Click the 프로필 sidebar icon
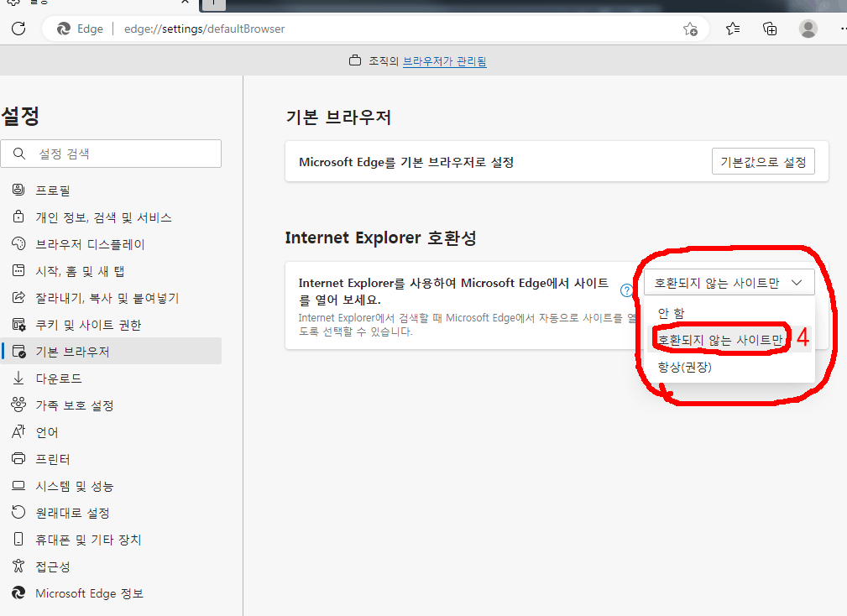 tap(18, 190)
